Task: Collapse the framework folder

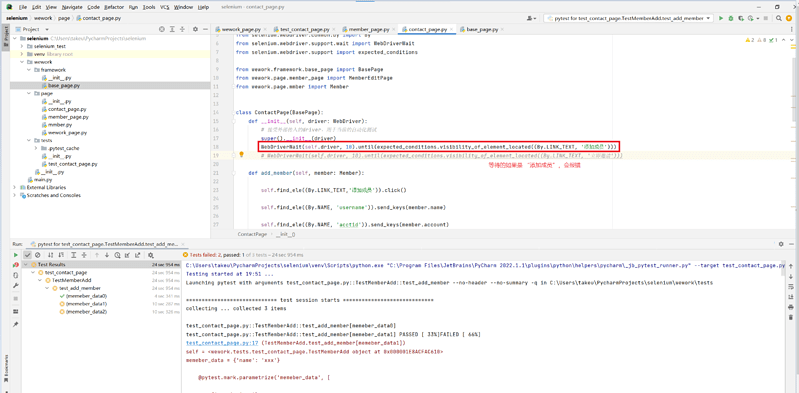Action: [29, 70]
